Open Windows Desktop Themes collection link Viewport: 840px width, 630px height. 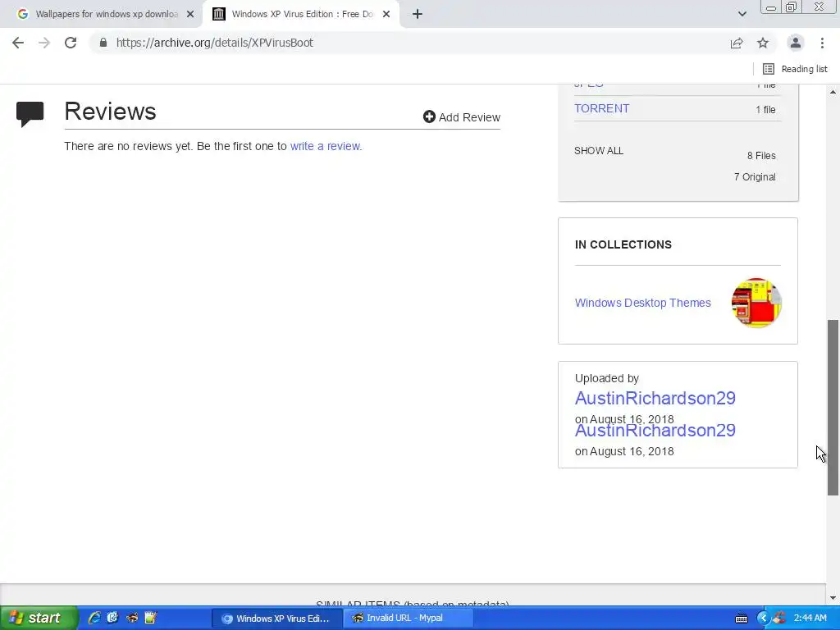click(643, 303)
